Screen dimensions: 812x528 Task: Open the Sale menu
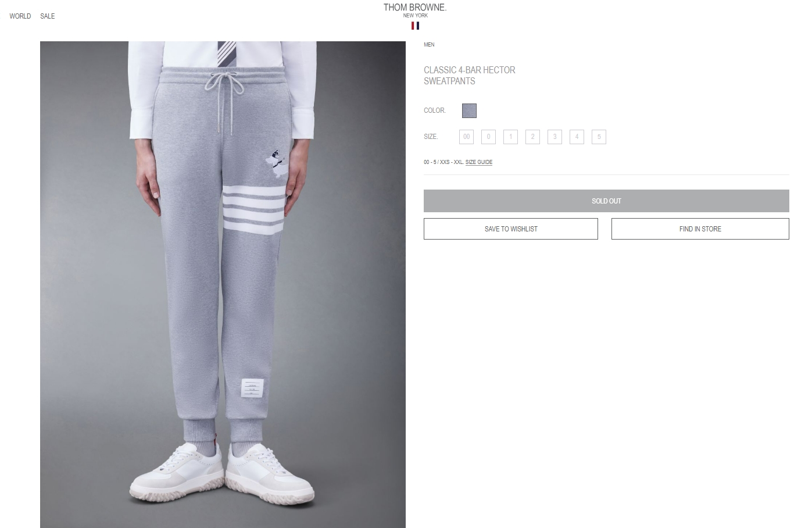[48, 16]
